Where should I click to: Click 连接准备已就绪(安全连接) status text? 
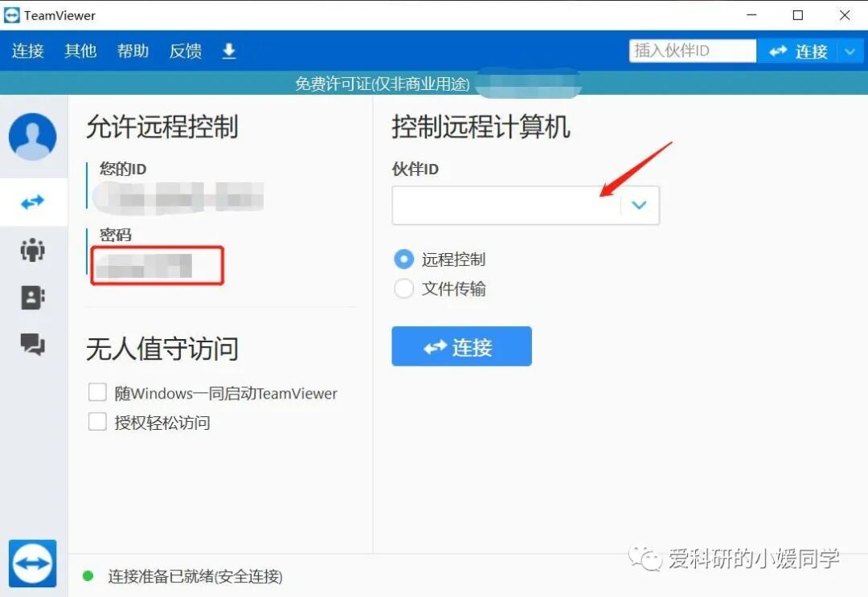(194, 577)
